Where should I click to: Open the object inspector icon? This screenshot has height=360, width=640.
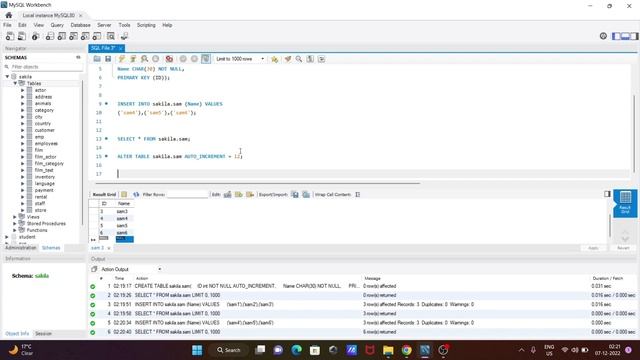(36, 36)
